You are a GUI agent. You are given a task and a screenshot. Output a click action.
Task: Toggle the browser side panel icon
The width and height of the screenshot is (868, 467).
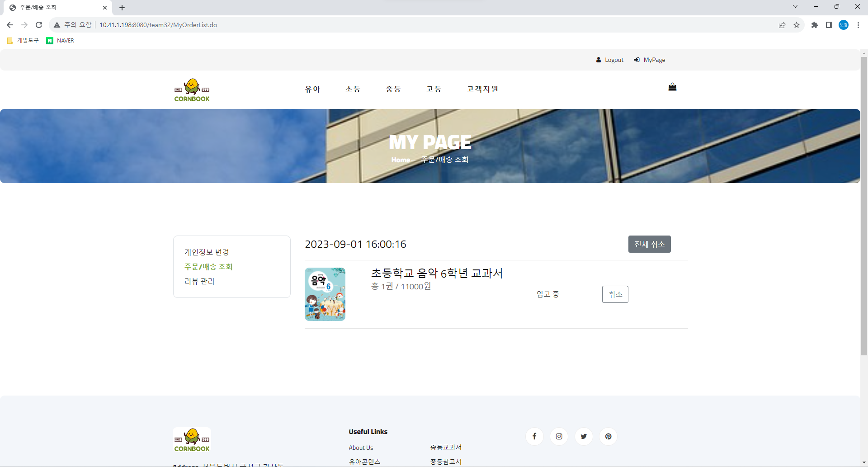[829, 25]
